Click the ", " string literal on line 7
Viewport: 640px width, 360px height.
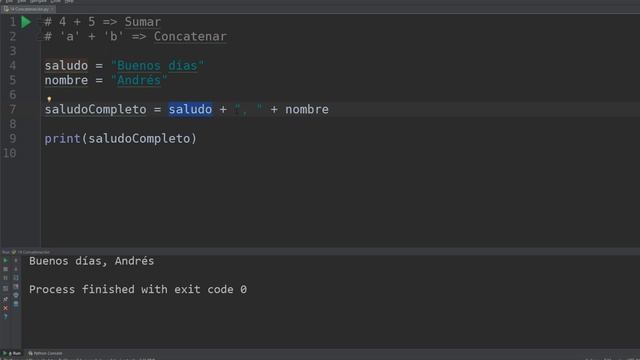(x=249, y=109)
